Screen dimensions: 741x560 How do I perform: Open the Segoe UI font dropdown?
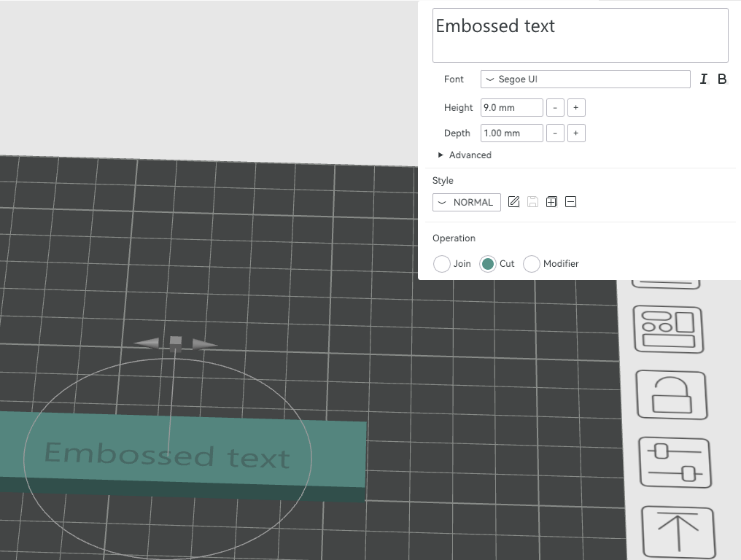point(586,79)
